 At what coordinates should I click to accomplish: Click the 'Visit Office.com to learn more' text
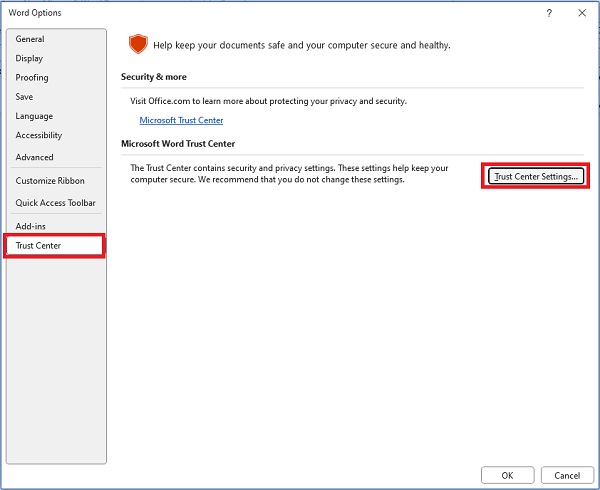click(268, 101)
